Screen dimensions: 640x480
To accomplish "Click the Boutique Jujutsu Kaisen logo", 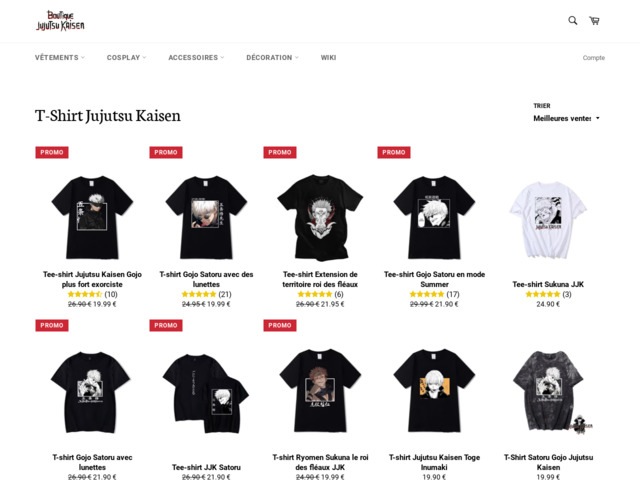I will tap(60, 21).
